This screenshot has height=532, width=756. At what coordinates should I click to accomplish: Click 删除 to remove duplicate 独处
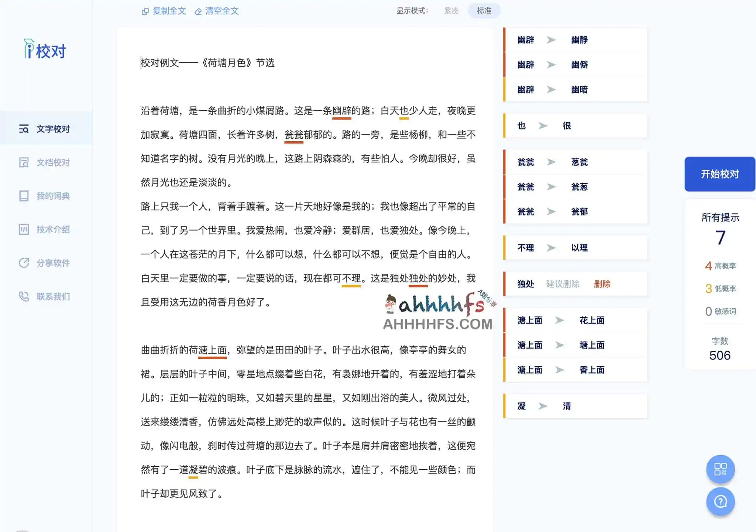(x=602, y=284)
